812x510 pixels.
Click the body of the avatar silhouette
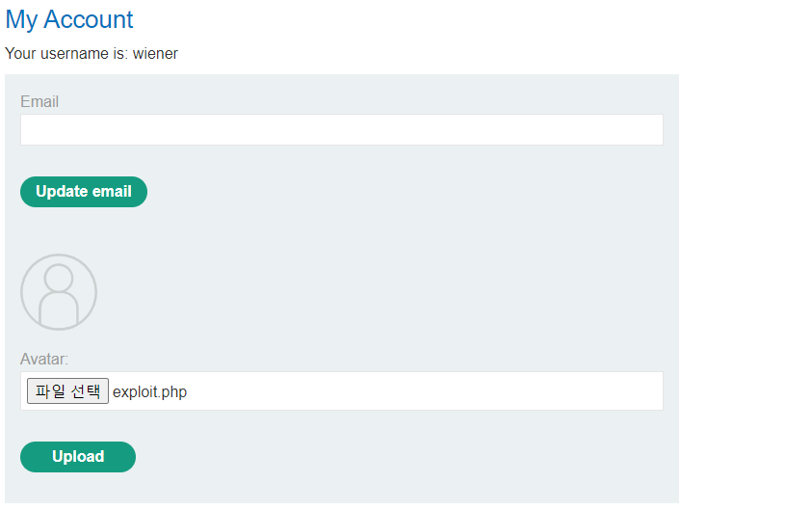coord(59,309)
